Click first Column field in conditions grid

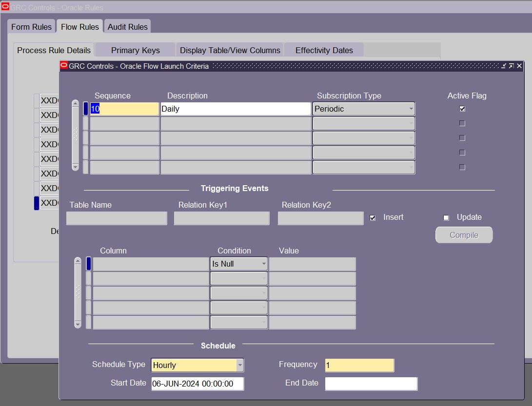coord(151,264)
